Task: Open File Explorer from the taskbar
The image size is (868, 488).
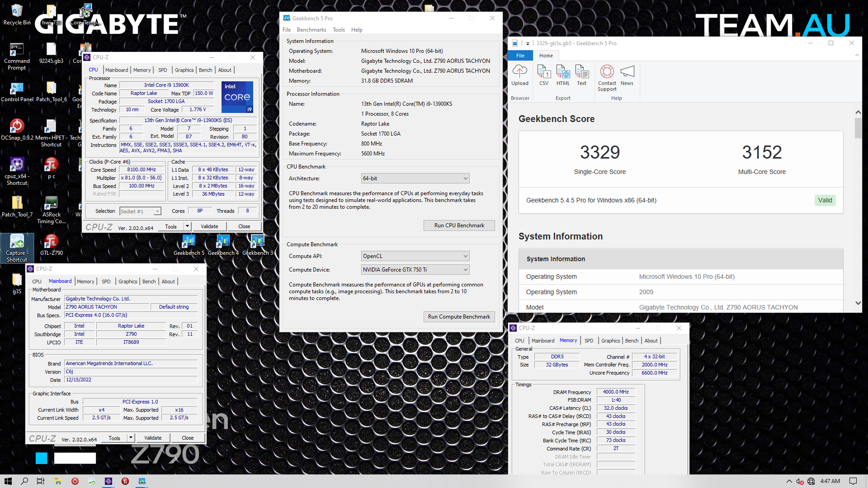Action: pos(58,481)
